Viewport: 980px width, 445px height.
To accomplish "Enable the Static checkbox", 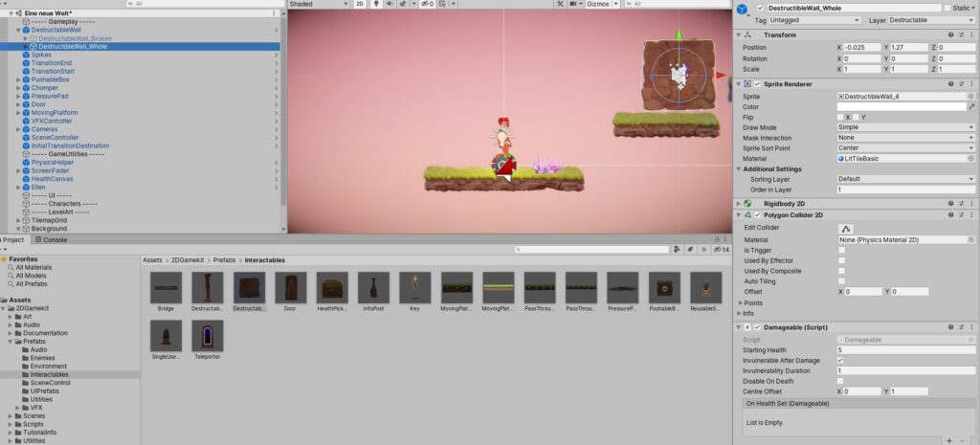I will pos(947,8).
